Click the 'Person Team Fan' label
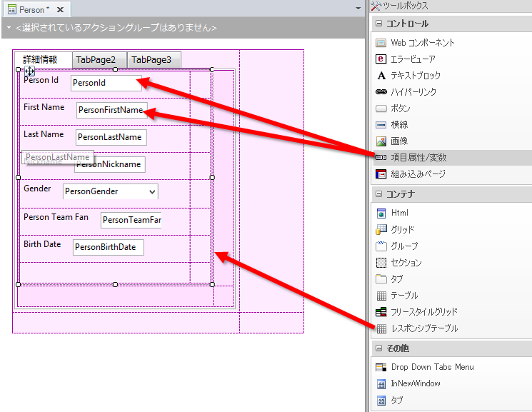The image size is (532, 412). click(x=56, y=217)
